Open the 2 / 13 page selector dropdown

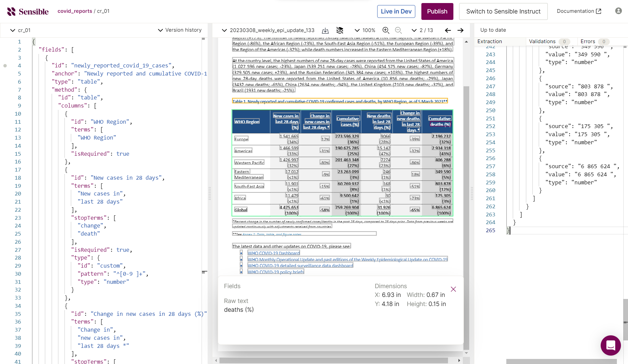click(x=422, y=30)
